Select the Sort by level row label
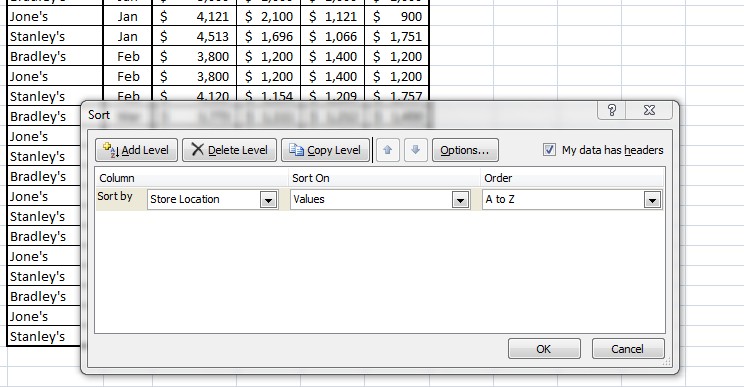 point(115,196)
